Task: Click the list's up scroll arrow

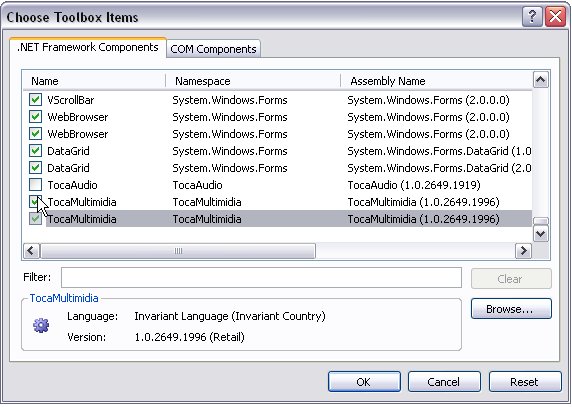Action: click(x=540, y=80)
